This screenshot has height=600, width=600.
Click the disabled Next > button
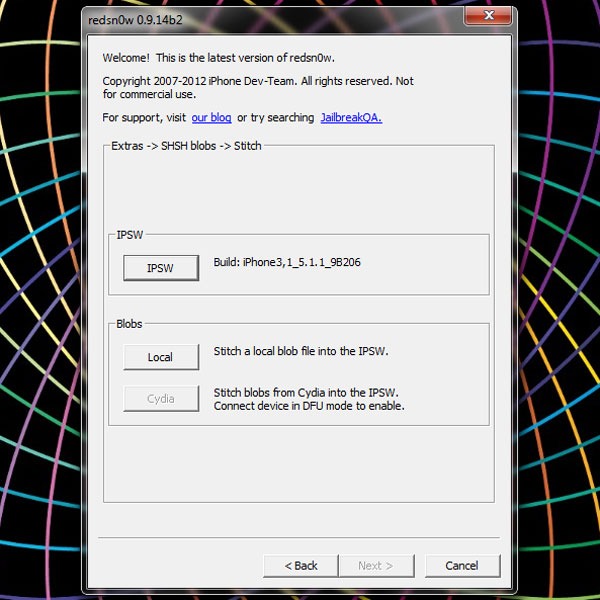[x=376, y=566]
